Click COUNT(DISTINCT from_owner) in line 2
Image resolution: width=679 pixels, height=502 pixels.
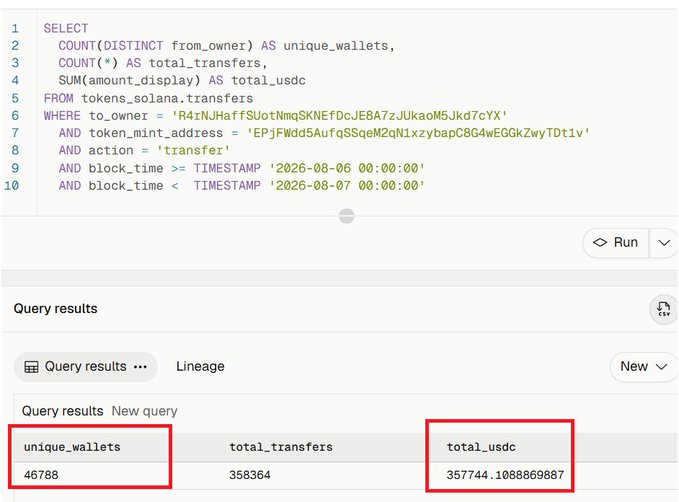155,46
